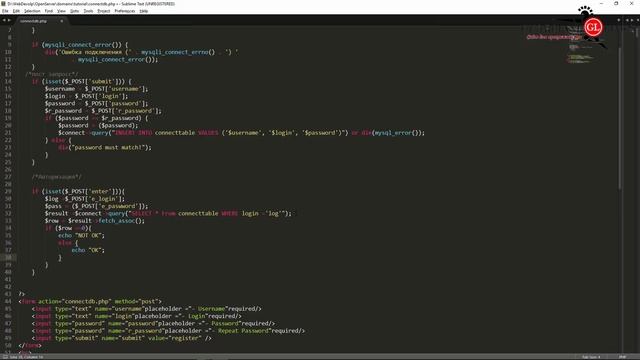
Task: Click the $username = $_POST line
Action: [96, 89]
